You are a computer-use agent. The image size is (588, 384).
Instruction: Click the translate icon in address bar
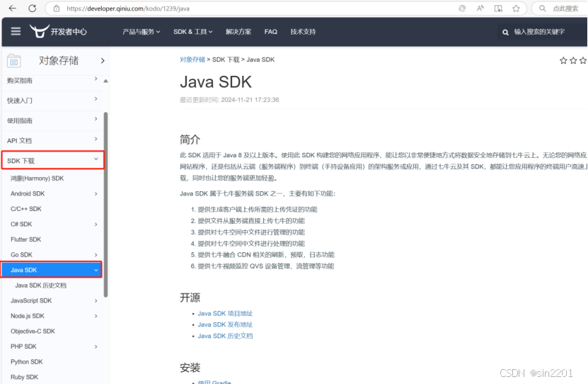462,9
